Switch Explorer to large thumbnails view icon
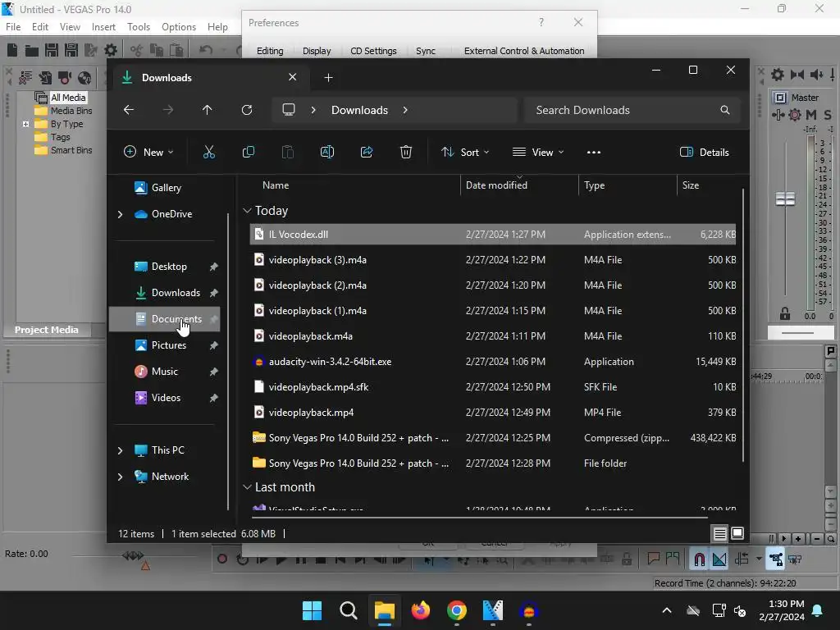 coord(737,533)
